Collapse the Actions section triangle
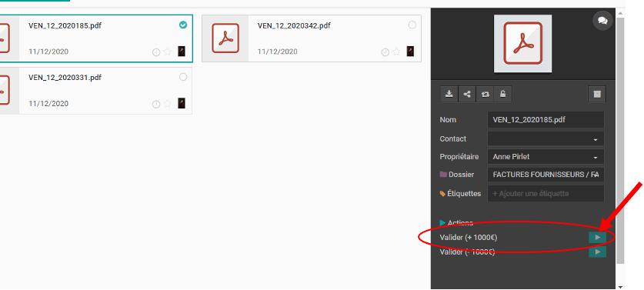The height and width of the screenshot is (290, 644). coord(442,222)
